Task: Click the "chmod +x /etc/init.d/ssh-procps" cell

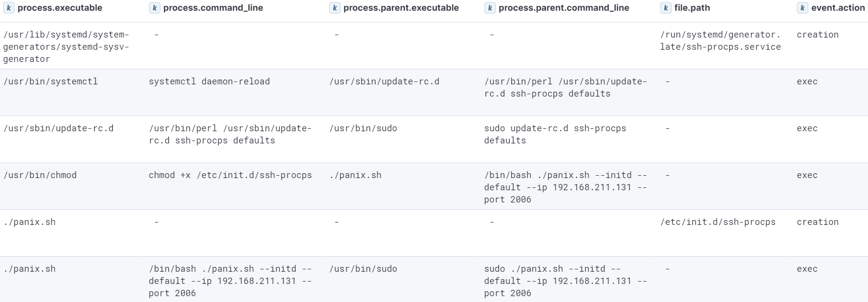Action: (230, 175)
